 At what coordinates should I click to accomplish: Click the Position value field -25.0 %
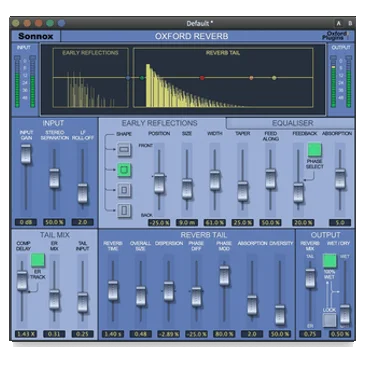(159, 222)
